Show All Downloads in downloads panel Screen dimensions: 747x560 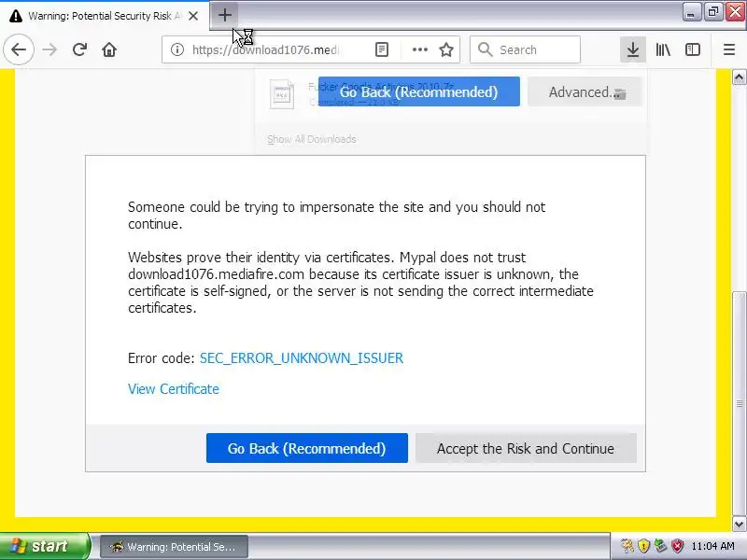click(x=312, y=139)
